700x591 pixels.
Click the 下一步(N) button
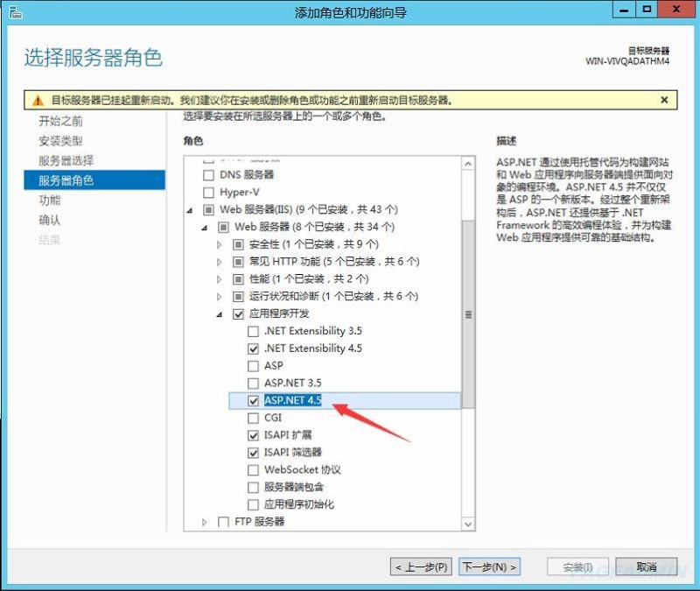point(489,567)
